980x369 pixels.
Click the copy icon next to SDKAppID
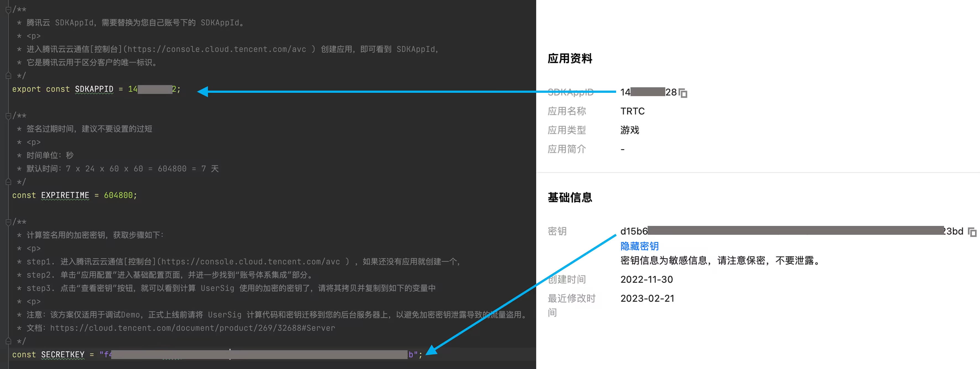point(683,93)
